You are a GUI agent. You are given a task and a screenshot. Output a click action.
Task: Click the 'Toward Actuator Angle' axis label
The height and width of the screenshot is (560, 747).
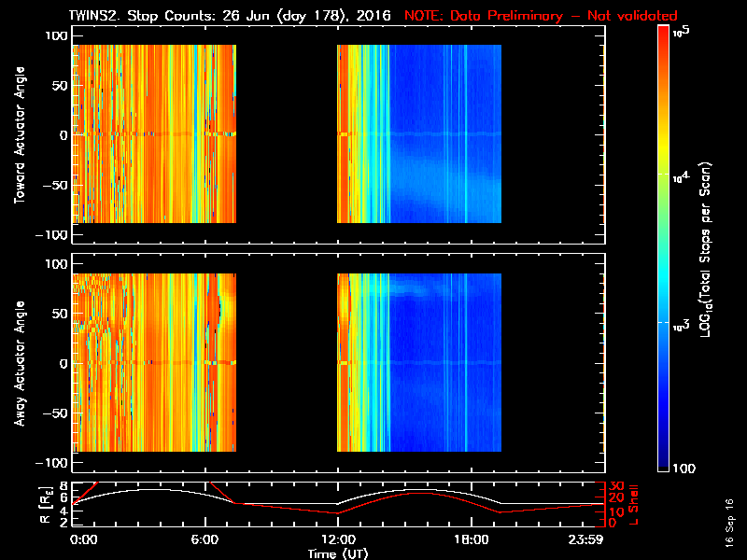(x=18, y=134)
